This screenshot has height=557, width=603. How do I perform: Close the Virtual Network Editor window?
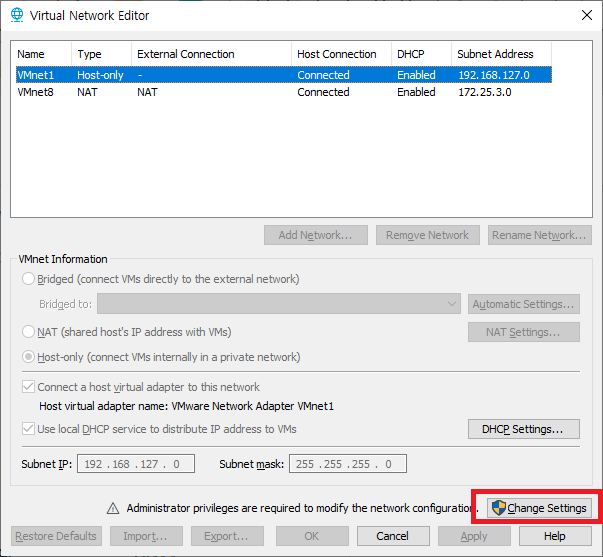coord(586,15)
